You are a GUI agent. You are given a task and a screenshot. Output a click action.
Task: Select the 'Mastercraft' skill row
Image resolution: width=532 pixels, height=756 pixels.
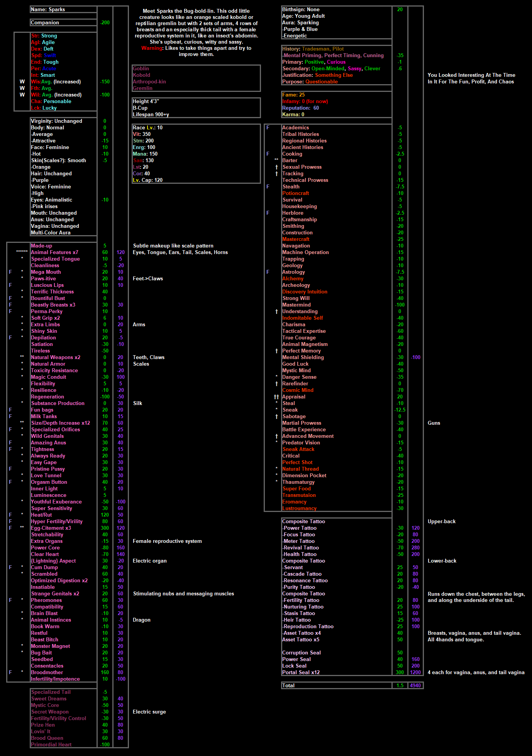[x=296, y=239]
